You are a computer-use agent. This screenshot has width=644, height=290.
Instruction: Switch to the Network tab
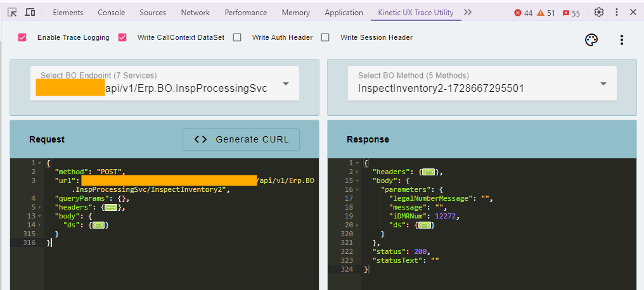tap(195, 13)
